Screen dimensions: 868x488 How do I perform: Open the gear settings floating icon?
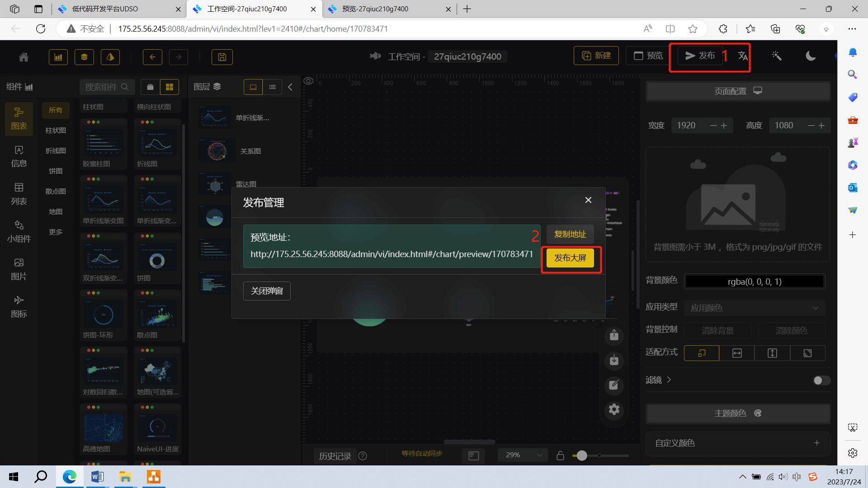(x=614, y=409)
